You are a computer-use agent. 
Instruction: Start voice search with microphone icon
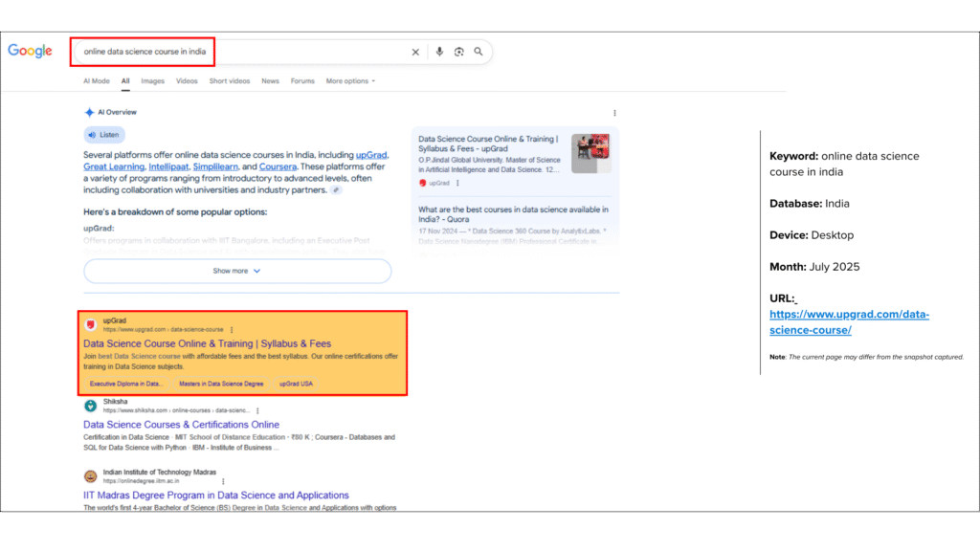pyautogui.click(x=439, y=52)
